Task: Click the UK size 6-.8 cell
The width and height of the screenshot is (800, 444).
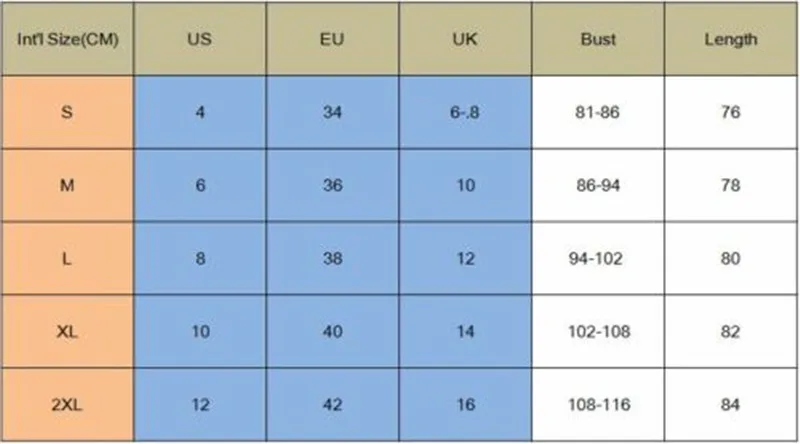Action: coord(465,112)
